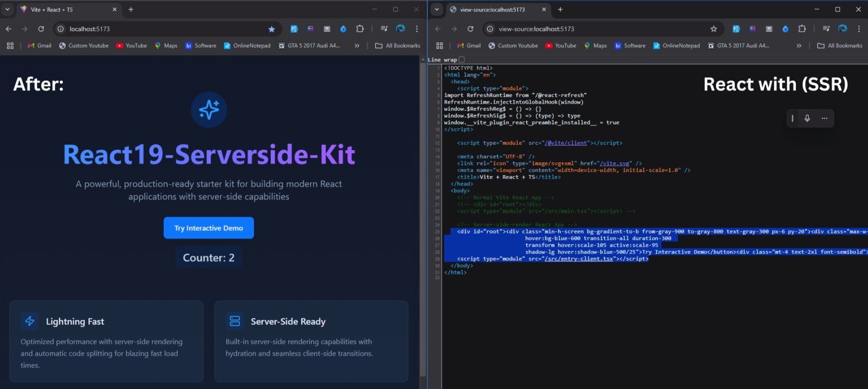Screen dimensions: 868x389
Task: Open the /src/entry-client.tsx source link
Action: [578, 259]
